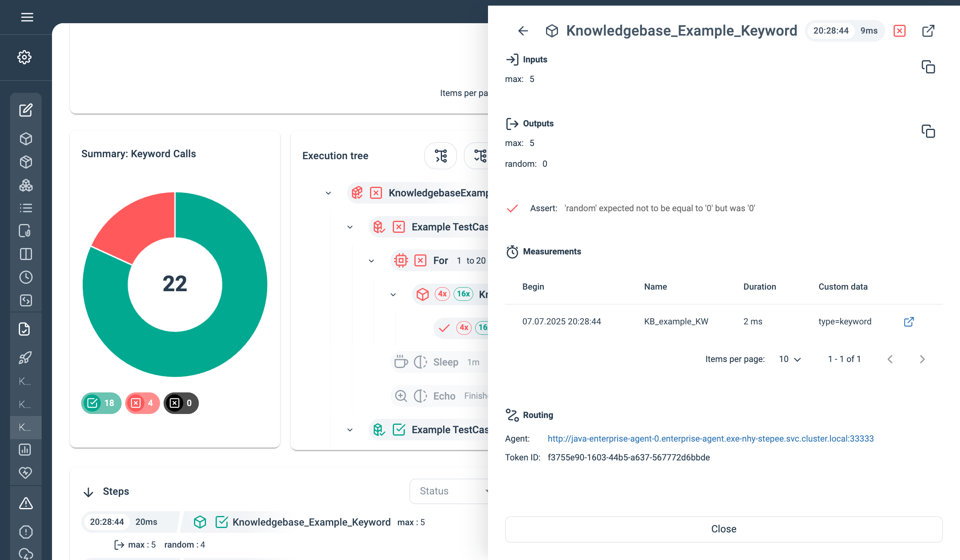
Task: Select the rocket launch icon in the sidebar
Action: point(26,357)
